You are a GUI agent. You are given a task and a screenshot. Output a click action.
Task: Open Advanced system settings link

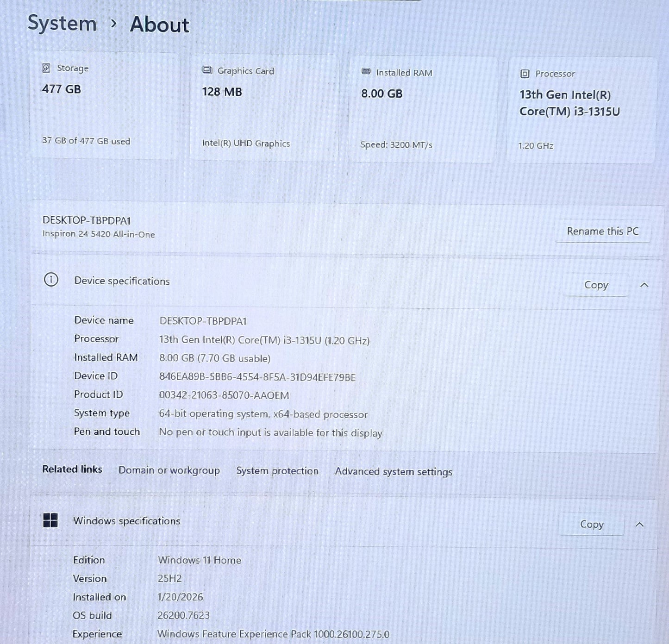(x=394, y=472)
